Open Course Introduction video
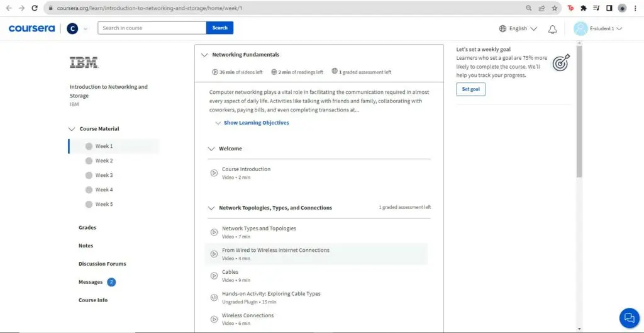The image size is (644, 333). point(247,169)
